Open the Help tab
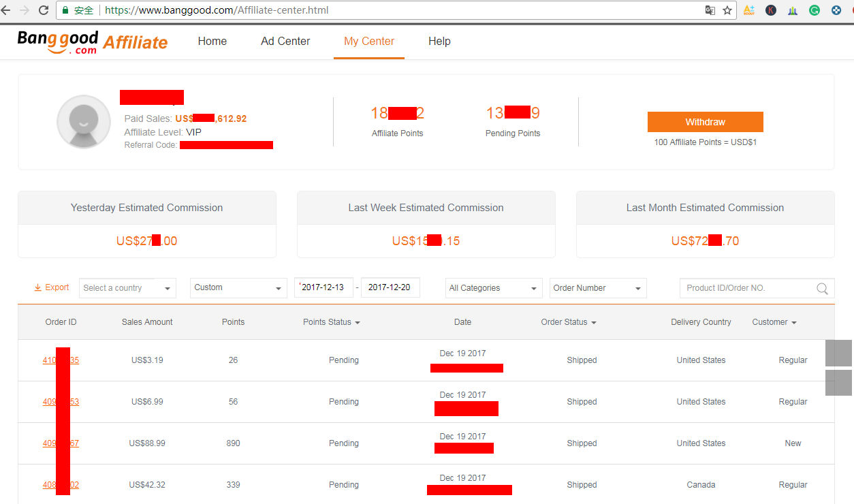 (x=439, y=42)
